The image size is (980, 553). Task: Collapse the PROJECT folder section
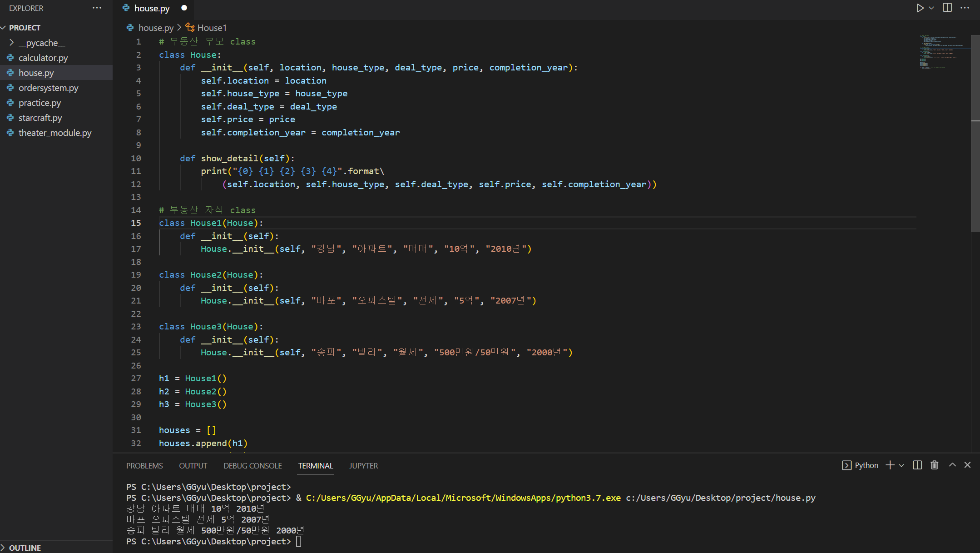point(25,28)
